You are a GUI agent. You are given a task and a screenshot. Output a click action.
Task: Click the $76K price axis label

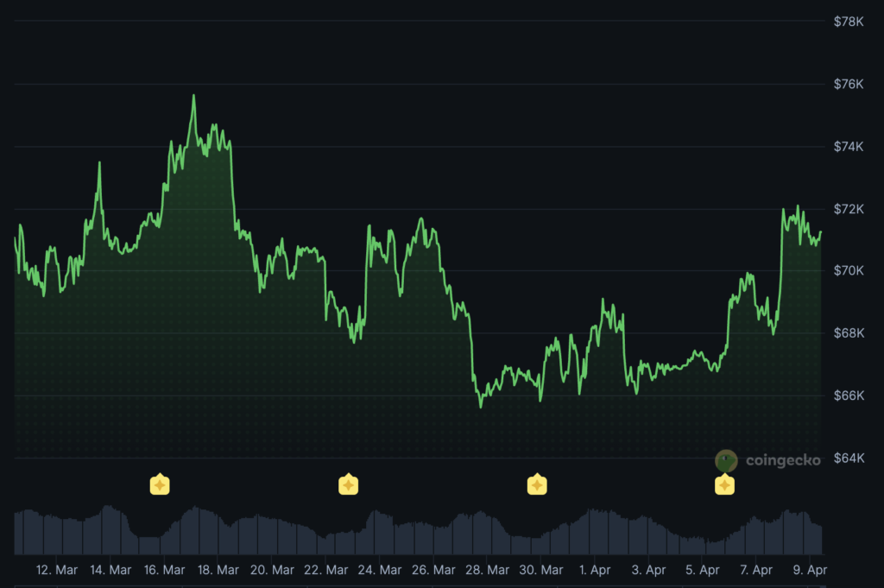847,84
